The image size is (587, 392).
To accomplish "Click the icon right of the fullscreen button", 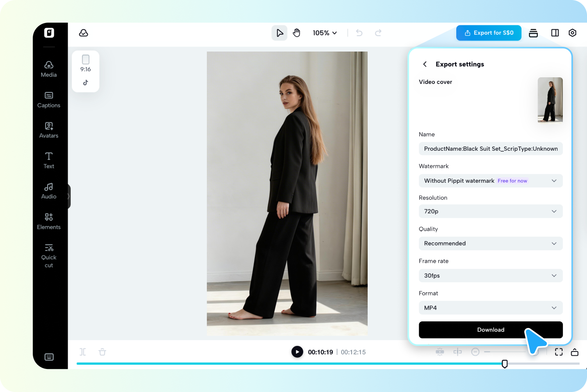I will (x=575, y=352).
